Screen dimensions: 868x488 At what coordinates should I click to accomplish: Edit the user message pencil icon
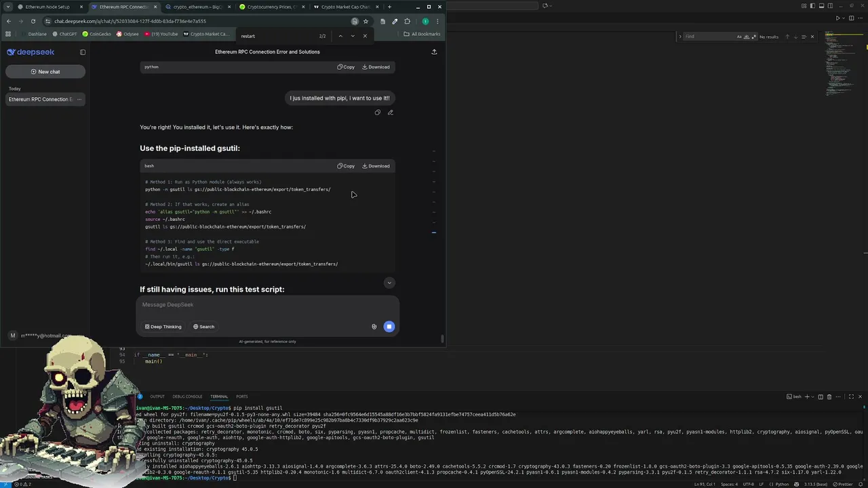[x=390, y=113]
